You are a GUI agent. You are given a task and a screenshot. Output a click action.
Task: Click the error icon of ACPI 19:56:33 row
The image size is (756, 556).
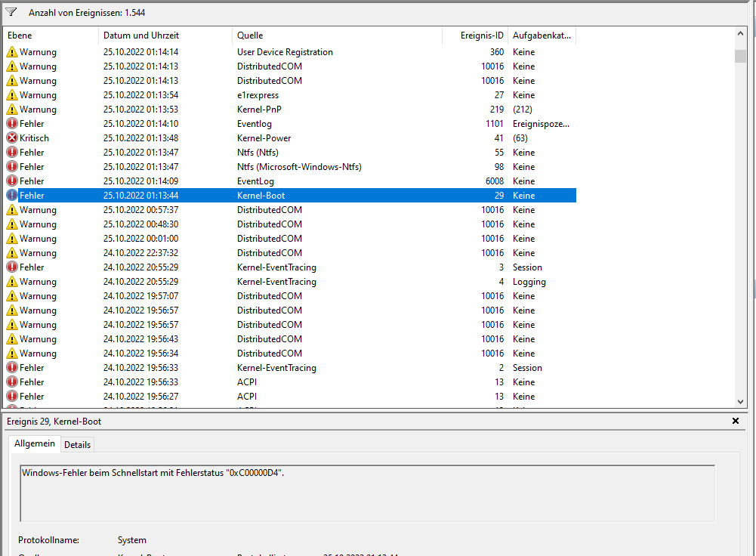click(12, 382)
